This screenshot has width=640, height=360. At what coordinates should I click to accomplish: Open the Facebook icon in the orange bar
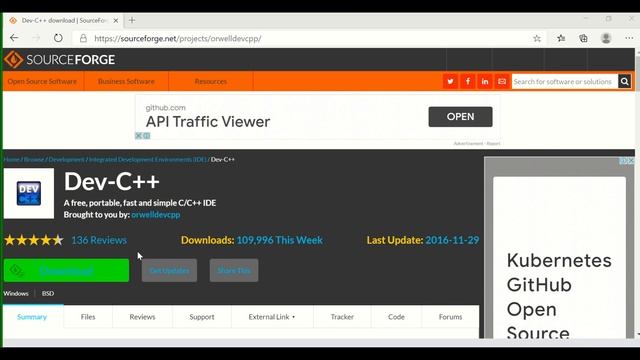point(468,81)
